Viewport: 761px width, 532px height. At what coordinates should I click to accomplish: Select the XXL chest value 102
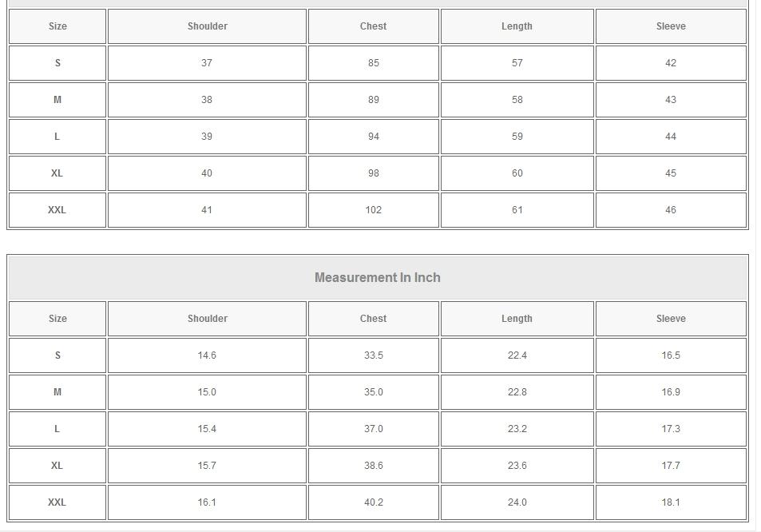373,210
